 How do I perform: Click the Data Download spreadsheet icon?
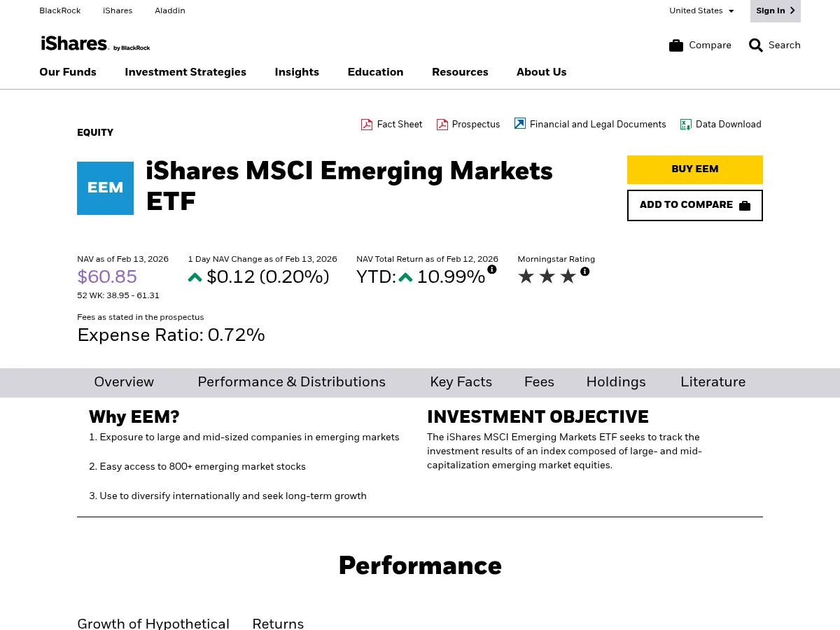[686, 124]
